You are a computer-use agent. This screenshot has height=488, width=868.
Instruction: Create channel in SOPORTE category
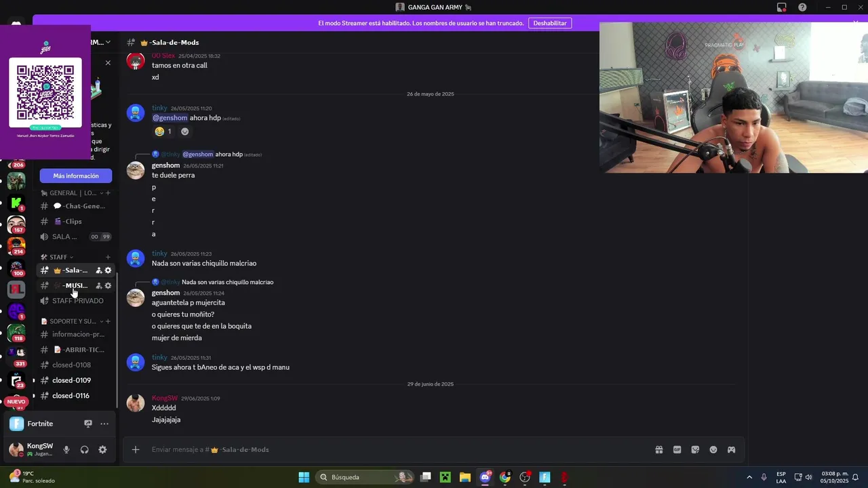tap(108, 321)
